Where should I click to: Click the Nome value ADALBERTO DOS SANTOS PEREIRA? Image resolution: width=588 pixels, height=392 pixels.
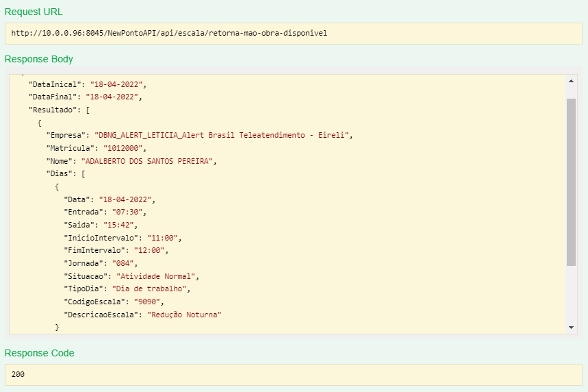click(149, 161)
